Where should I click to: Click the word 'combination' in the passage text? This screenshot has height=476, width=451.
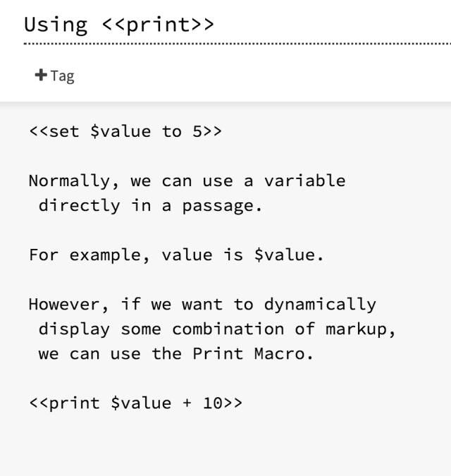point(228,329)
